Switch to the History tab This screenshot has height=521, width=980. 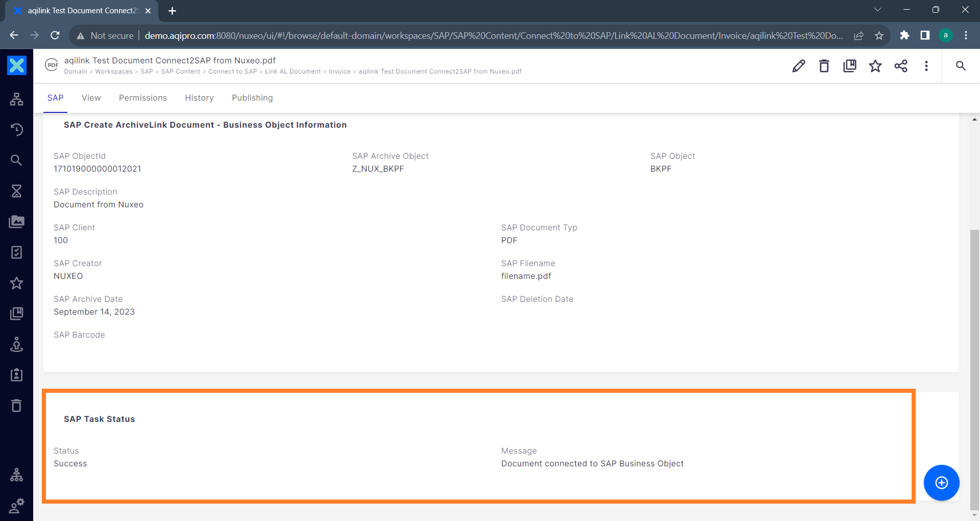[200, 98]
